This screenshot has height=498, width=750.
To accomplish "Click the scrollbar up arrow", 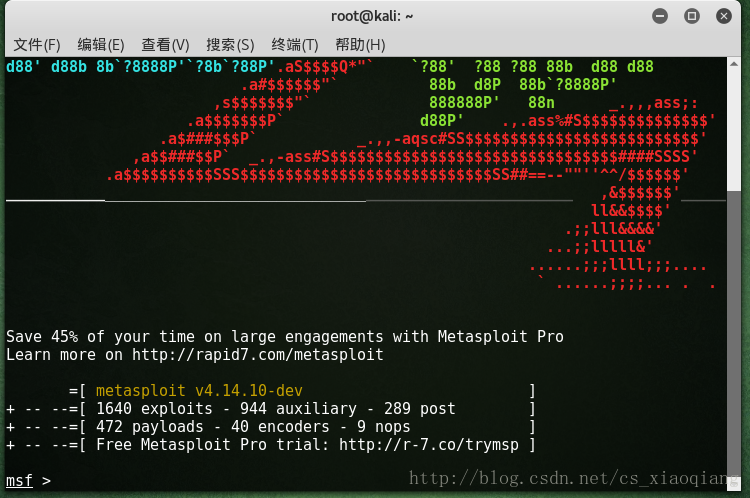I will tap(734, 64).
